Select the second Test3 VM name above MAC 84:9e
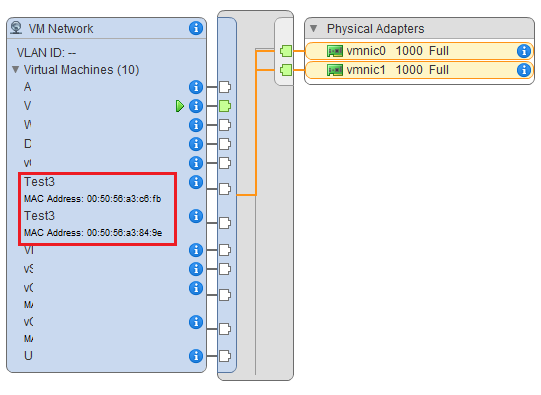 tap(39, 216)
